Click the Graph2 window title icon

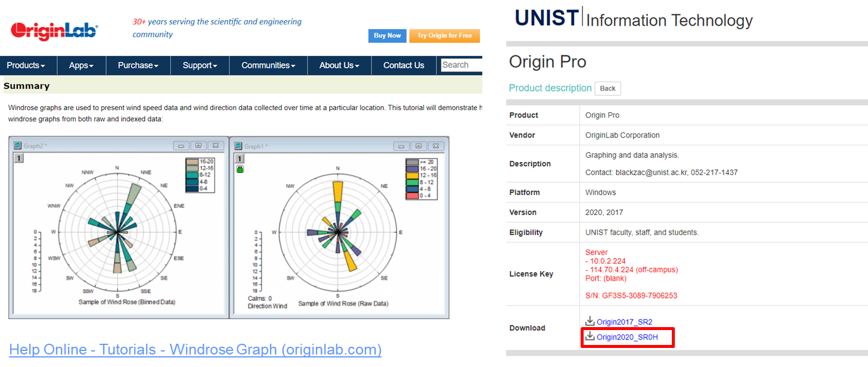point(17,145)
